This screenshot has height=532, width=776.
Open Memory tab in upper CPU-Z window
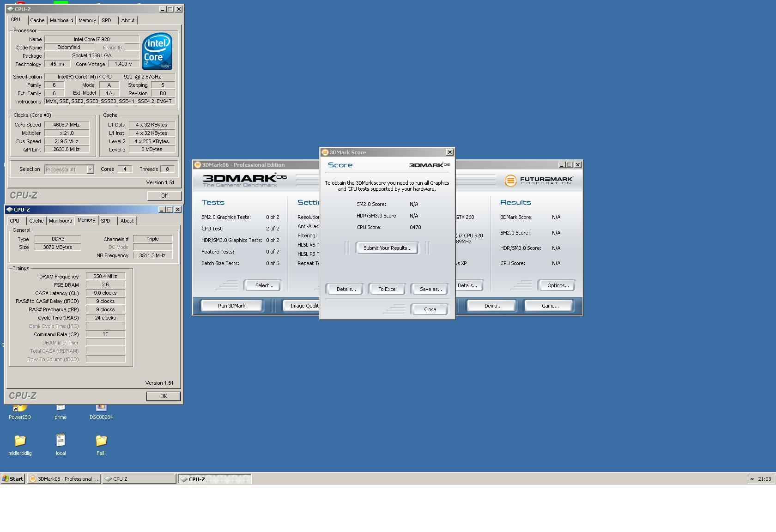coord(87,20)
